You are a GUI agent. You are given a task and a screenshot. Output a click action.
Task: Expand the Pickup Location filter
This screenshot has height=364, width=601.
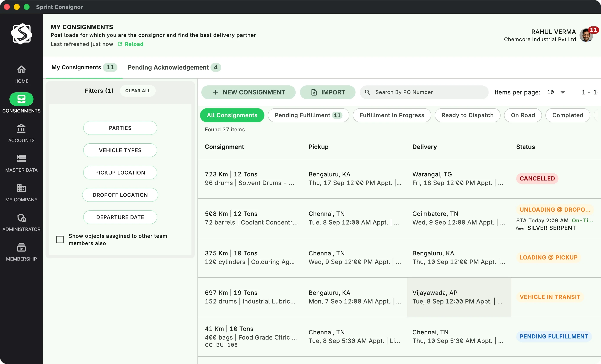coord(120,173)
